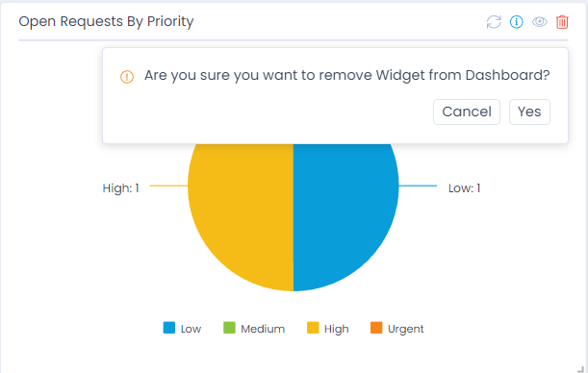Click the 'High: 1' data label

(x=120, y=188)
